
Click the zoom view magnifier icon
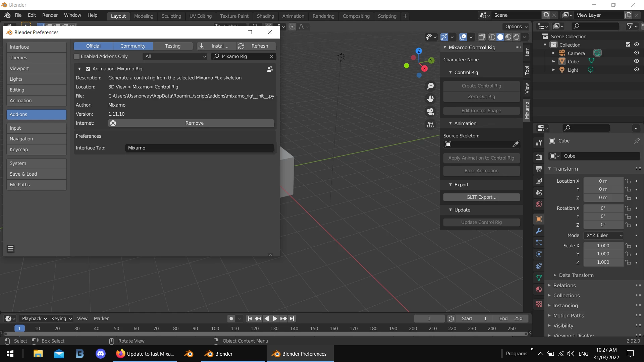click(430, 86)
